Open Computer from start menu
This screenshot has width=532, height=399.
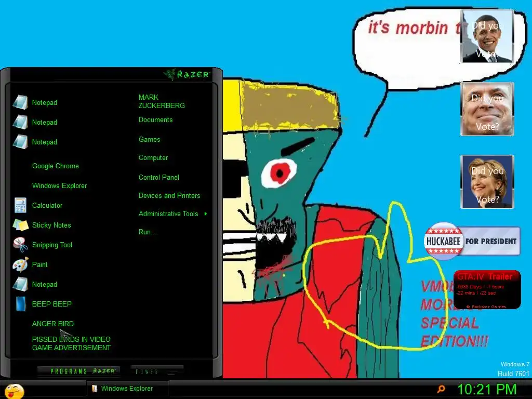pyautogui.click(x=153, y=158)
